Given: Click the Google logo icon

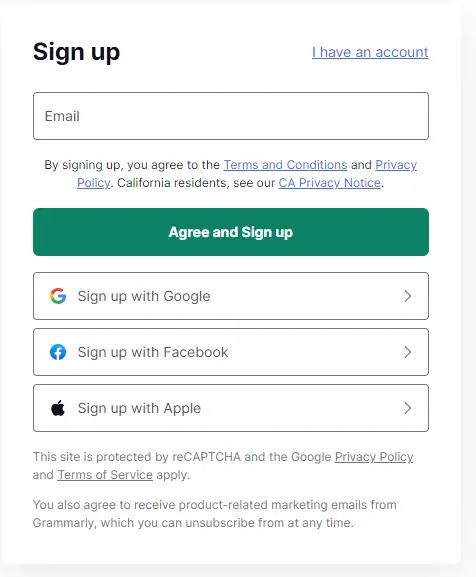Looking at the screenshot, I should click(58, 296).
